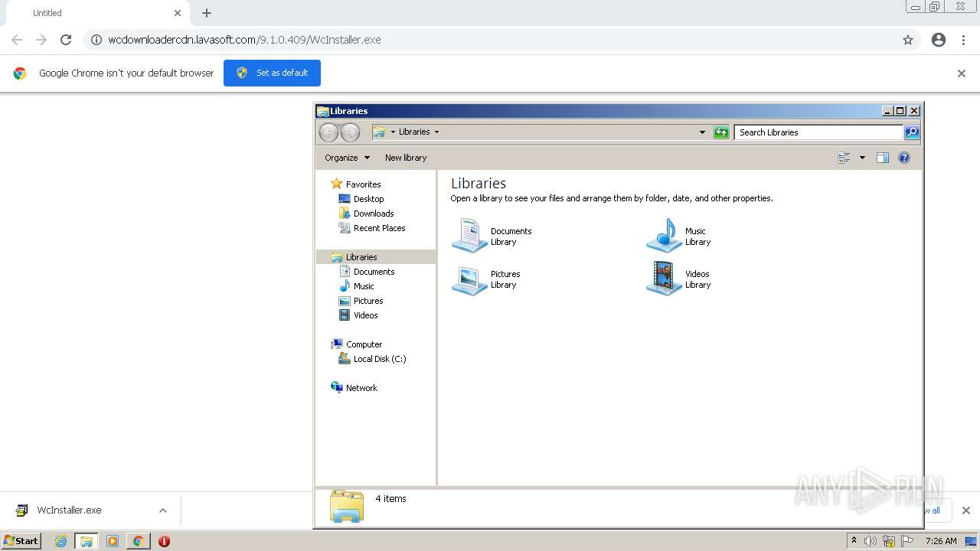This screenshot has width=980, height=551.
Task: Type in the Search Libraries field
Action: click(x=818, y=132)
